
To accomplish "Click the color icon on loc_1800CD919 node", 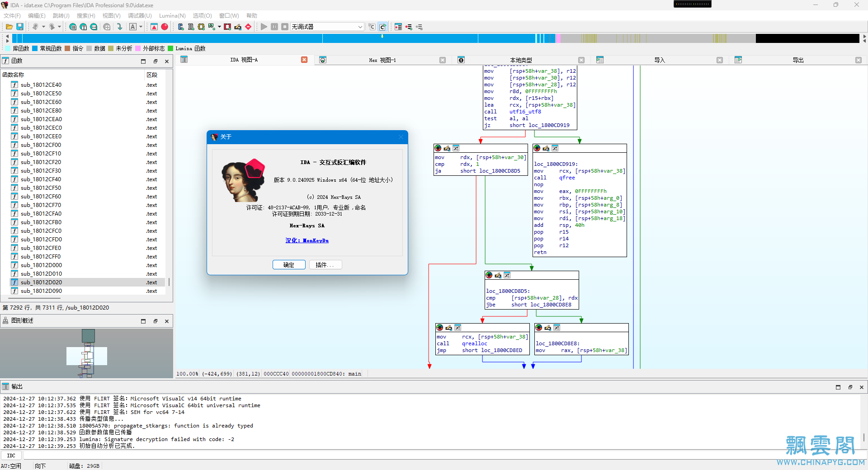I will tap(537, 148).
